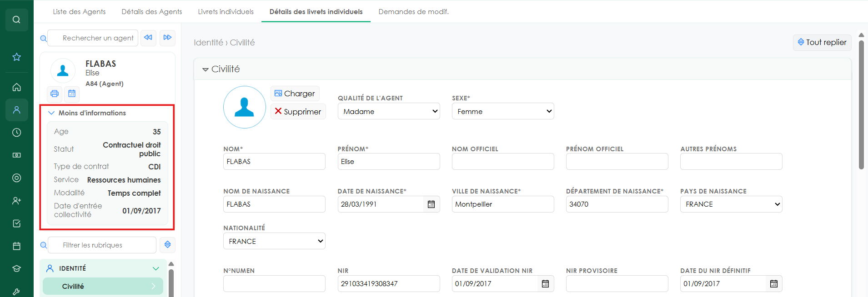
Task: Click the search icon in the green sidebar
Action: tap(16, 20)
